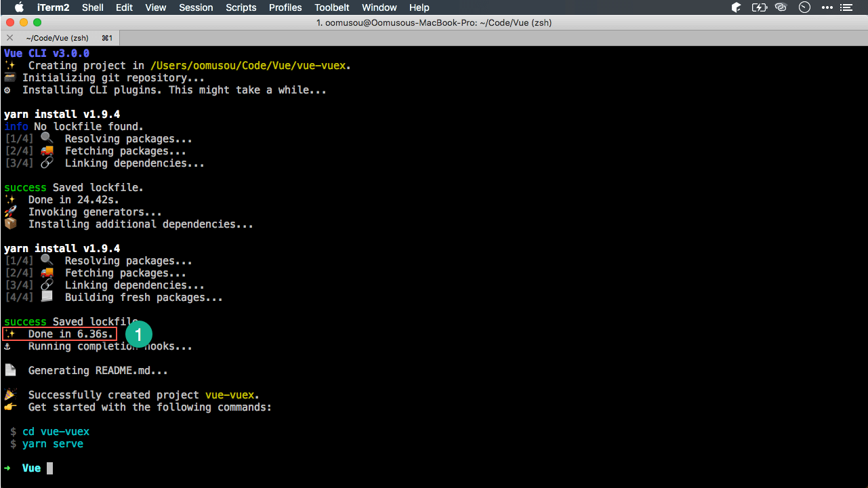Image resolution: width=868 pixels, height=488 pixels.
Task: Click the 'Generating README.md...' line
Action: (x=86, y=371)
